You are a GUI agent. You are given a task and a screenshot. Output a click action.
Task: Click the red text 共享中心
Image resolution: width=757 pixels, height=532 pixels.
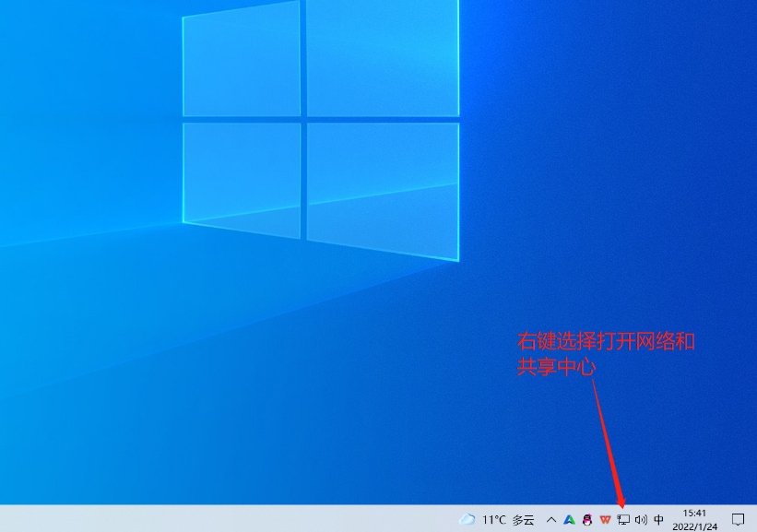pyautogui.click(x=557, y=366)
